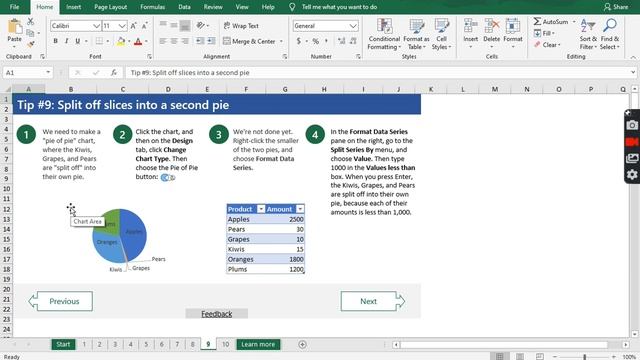Image resolution: width=640 pixels, height=360 pixels.
Task: Toggle Wrap Text
Action: 241,26
